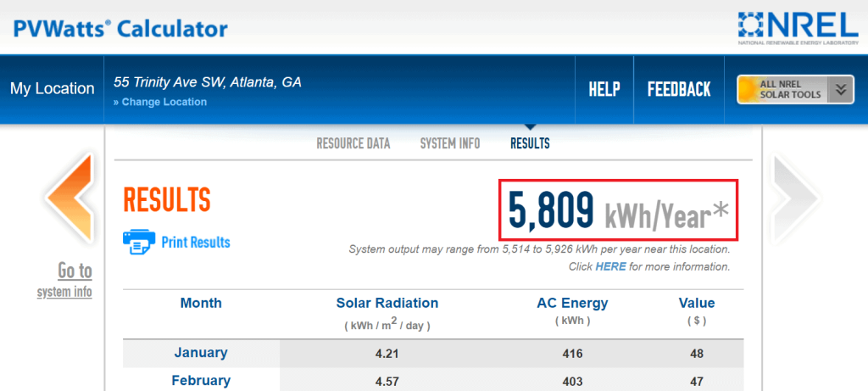
Task: Expand the All NREL Solar Tools chevron
Action: (x=841, y=90)
